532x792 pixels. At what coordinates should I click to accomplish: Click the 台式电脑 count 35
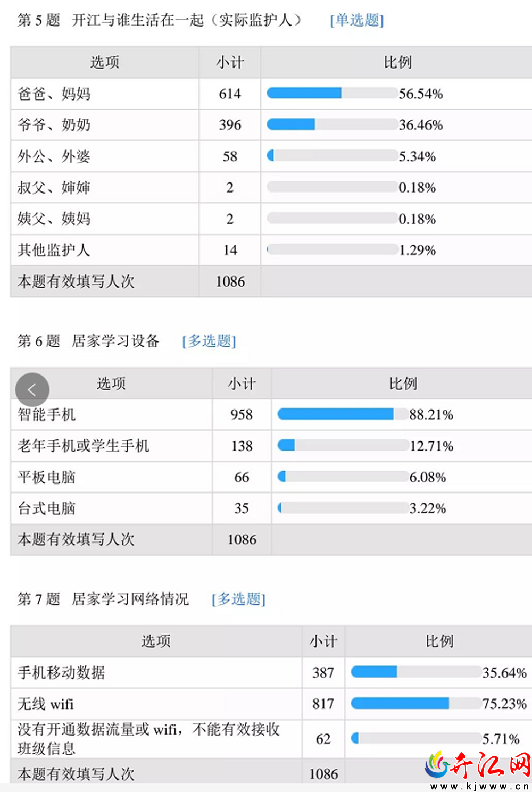point(242,508)
